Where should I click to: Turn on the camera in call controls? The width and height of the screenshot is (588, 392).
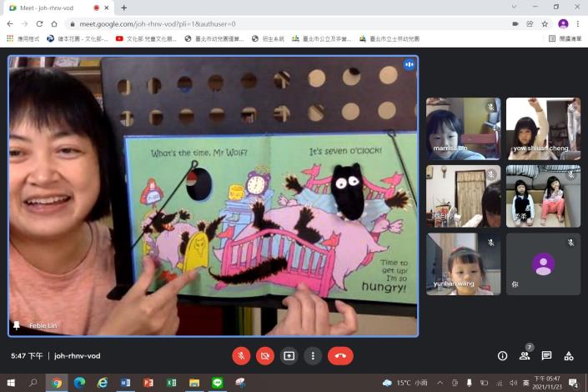point(265,355)
